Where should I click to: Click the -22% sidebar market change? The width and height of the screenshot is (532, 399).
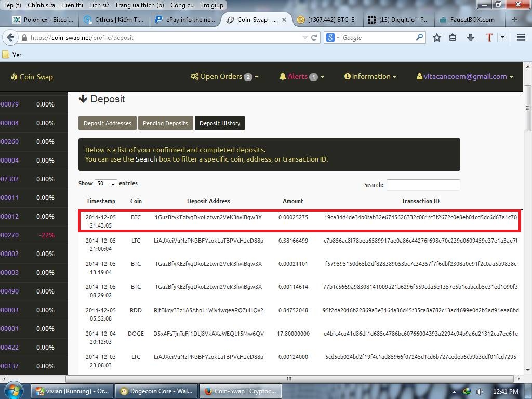coord(46,235)
